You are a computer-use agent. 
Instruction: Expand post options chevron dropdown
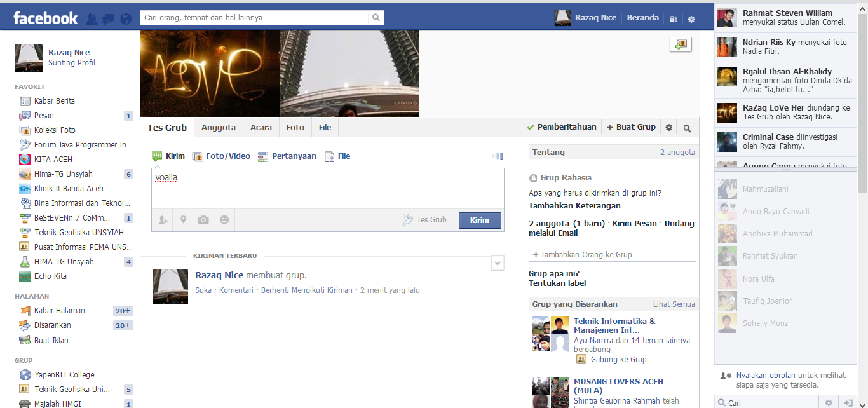498,263
